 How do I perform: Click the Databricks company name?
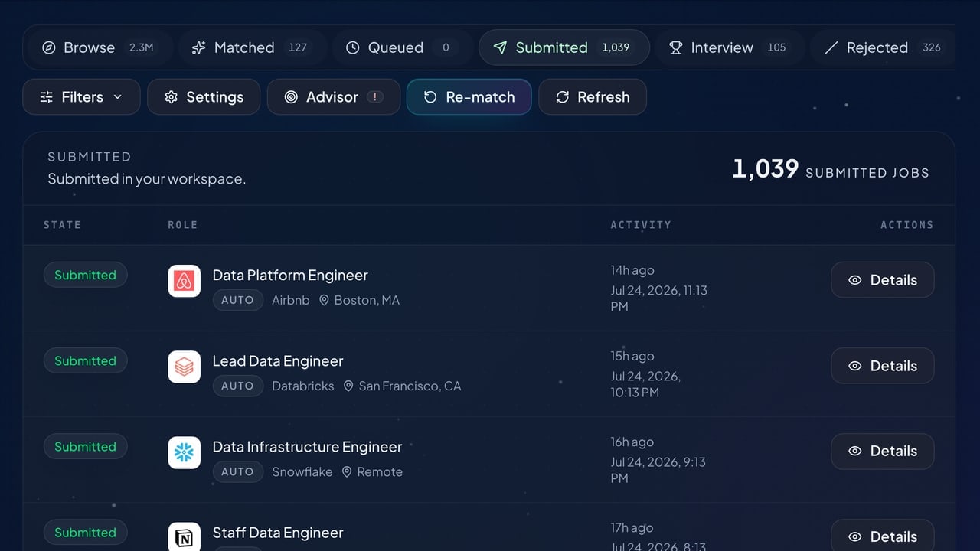[x=303, y=386]
